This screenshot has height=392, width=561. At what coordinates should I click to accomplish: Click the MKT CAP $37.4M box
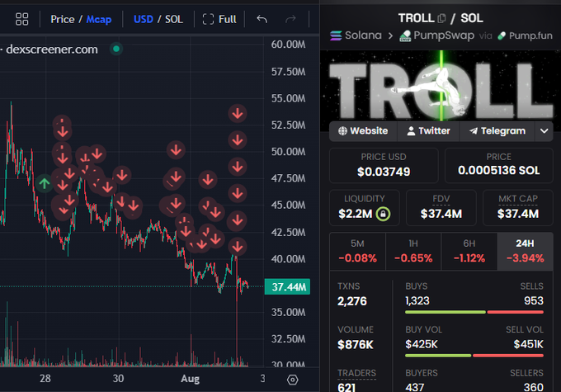coord(518,208)
